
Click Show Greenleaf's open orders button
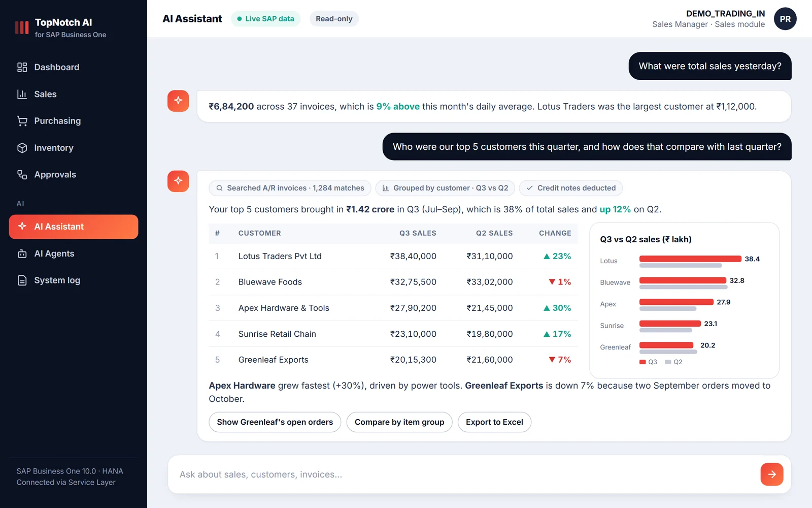click(x=275, y=422)
